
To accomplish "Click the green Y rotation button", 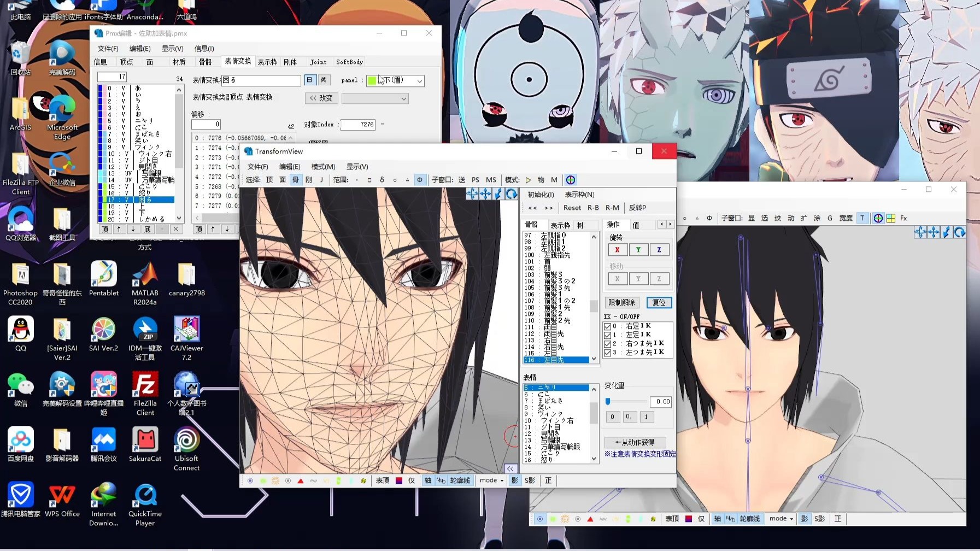I will (x=638, y=250).
